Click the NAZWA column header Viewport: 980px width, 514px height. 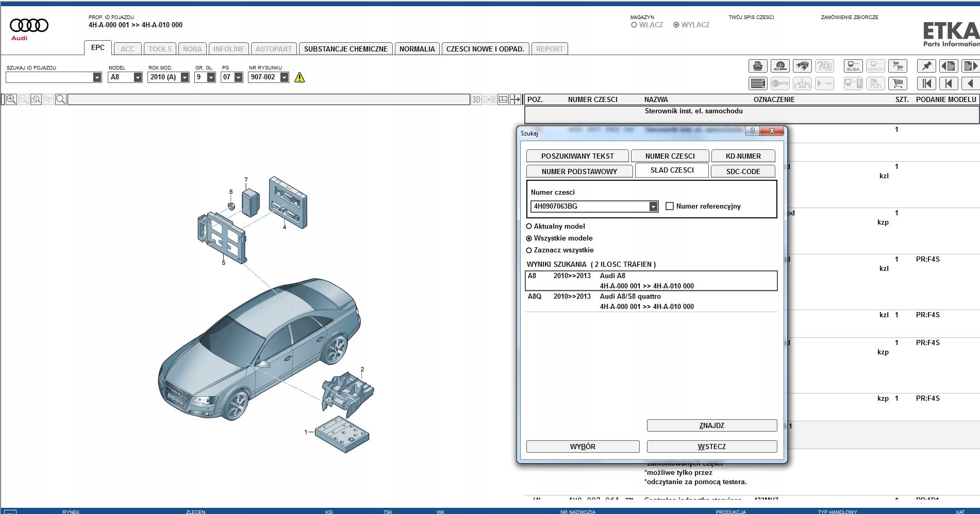coord(656,99)
